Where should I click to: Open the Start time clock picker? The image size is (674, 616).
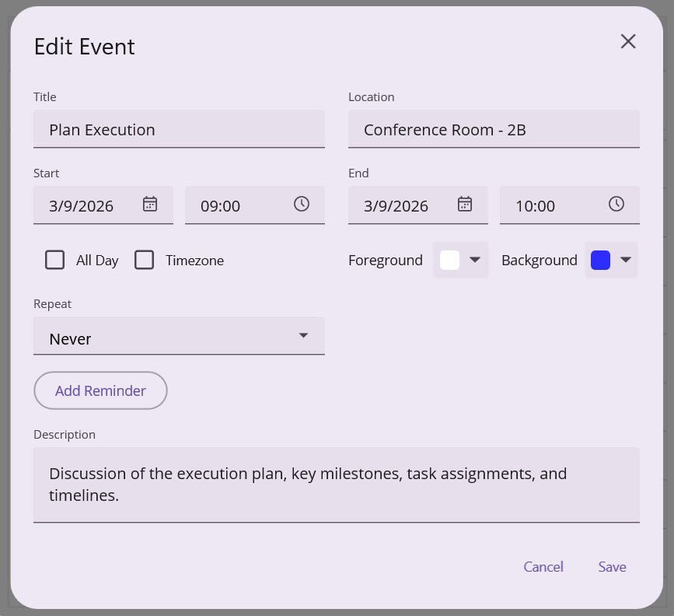(x=302, y=204)
